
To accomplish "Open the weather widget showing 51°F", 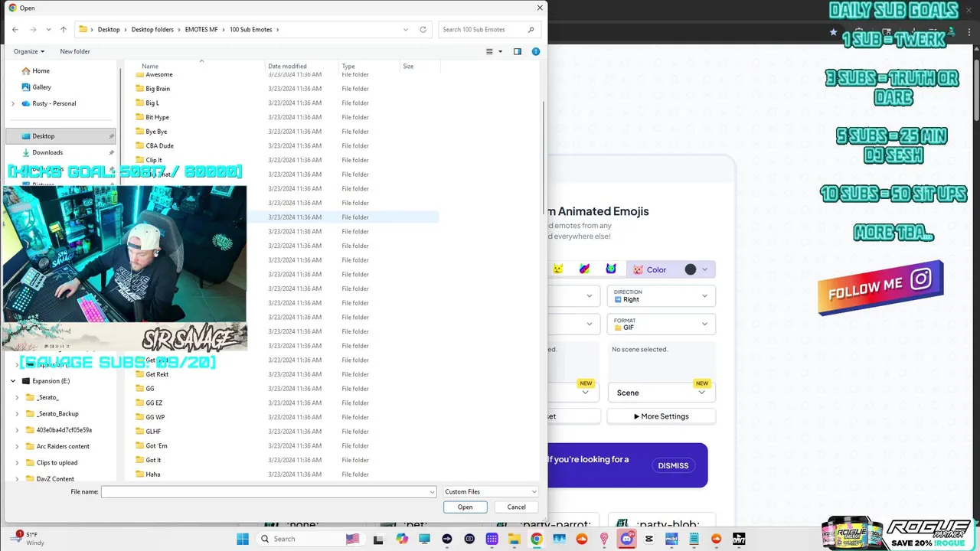I will (x=28, y=539).
